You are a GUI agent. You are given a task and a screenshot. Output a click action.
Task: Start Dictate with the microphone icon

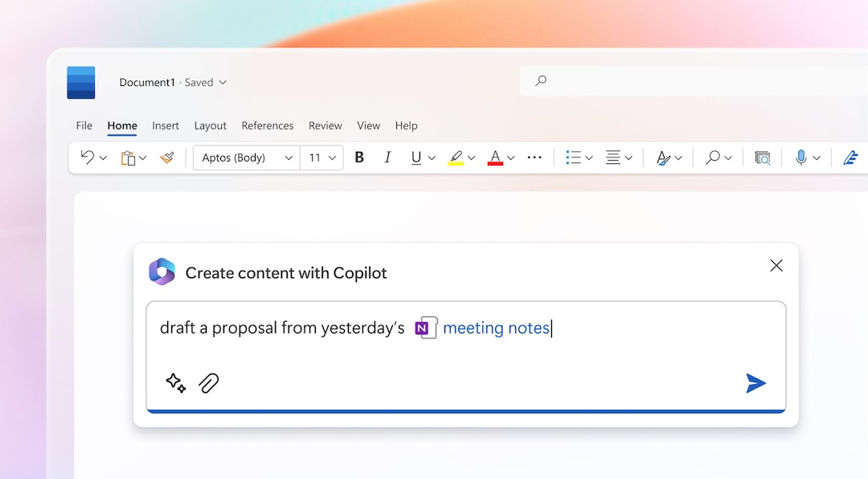coord(800,157)
